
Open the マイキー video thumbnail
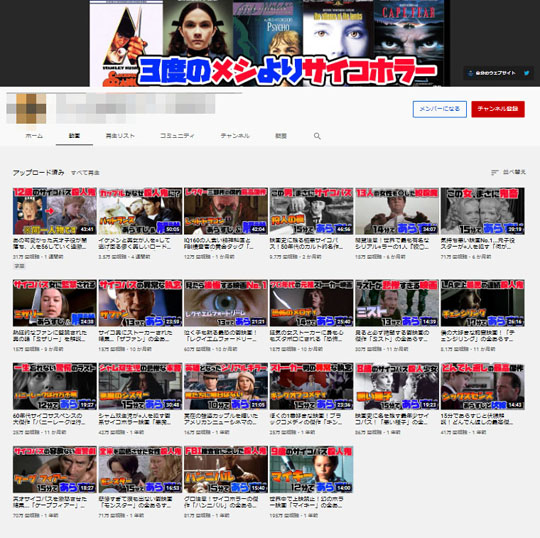click(311, 469)
